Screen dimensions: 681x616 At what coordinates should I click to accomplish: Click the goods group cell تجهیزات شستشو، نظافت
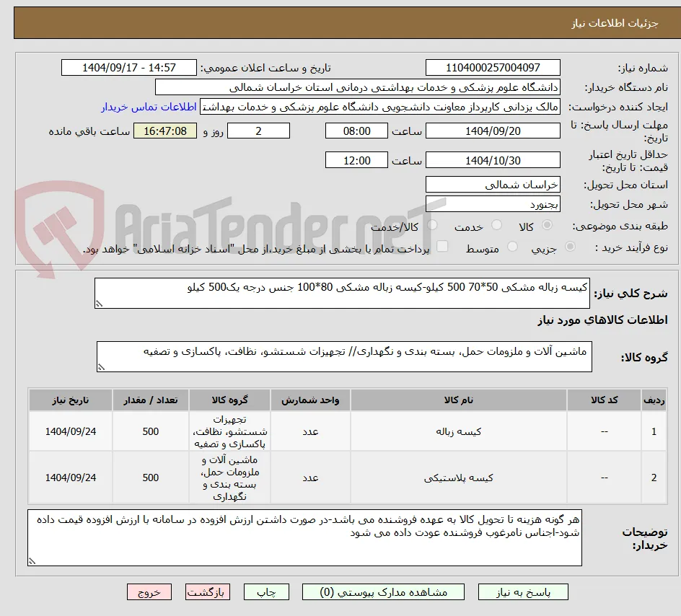(x=229, y=431)
